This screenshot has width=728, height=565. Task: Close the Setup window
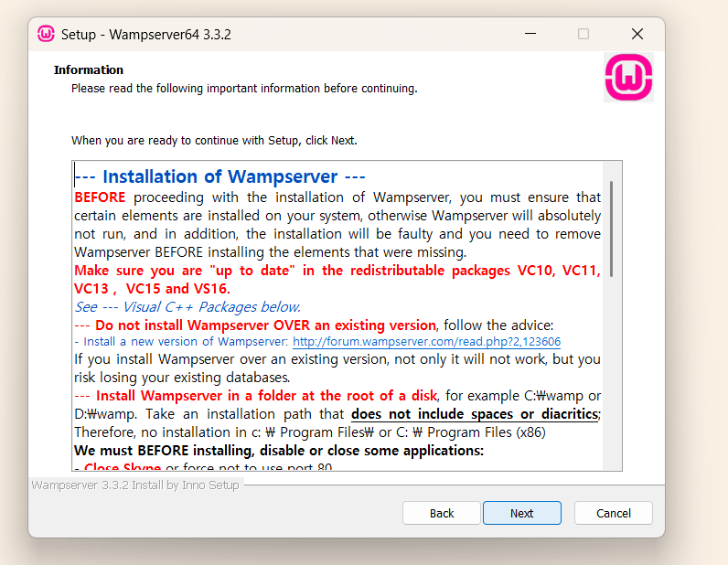[x=637, y=34]
